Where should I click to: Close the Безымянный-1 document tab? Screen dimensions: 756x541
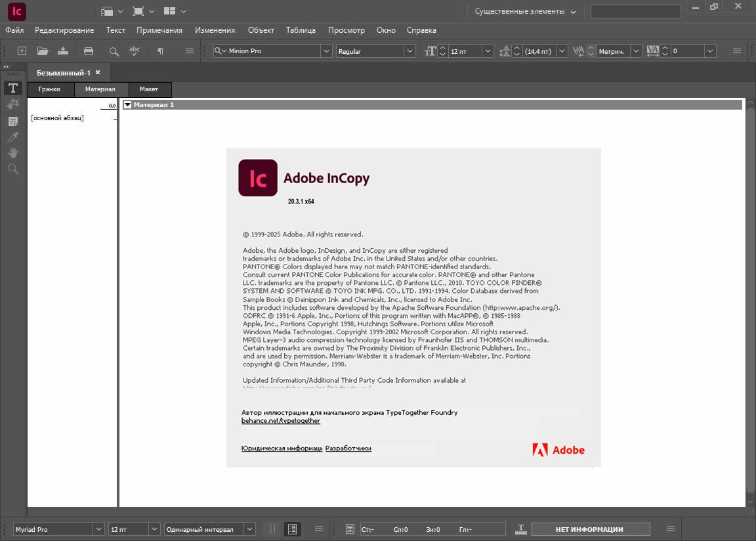click(98, 72)
